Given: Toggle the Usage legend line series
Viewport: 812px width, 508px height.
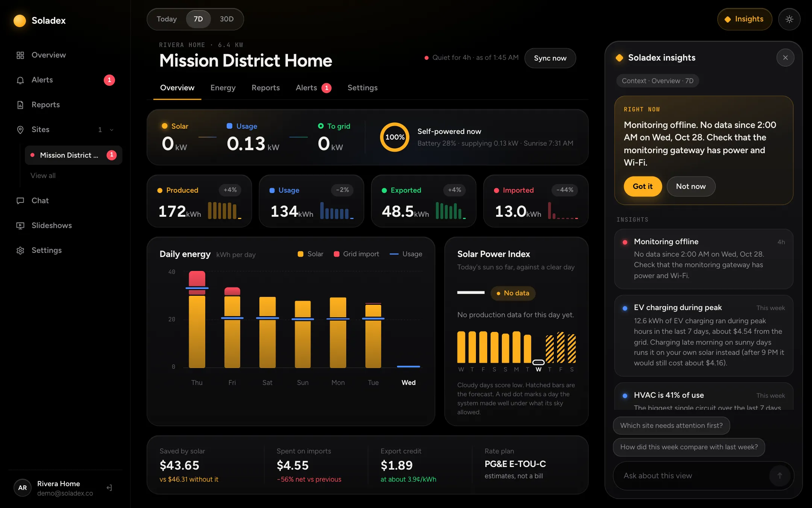Looking at the screenshot, I should [406, 254].
